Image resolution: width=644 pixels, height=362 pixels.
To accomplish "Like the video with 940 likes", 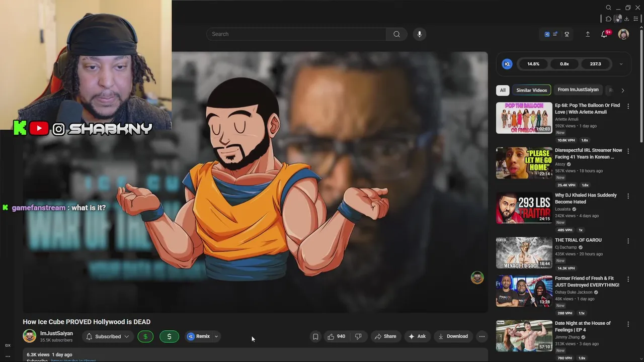I will [x=336, y=336].
